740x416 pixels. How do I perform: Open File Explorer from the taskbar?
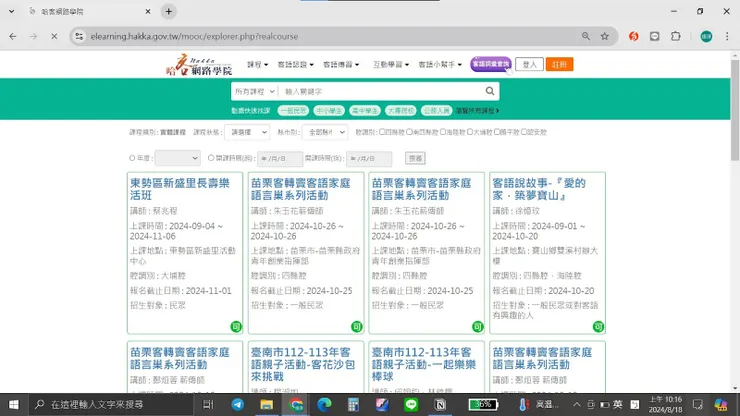tap(266, 405)
